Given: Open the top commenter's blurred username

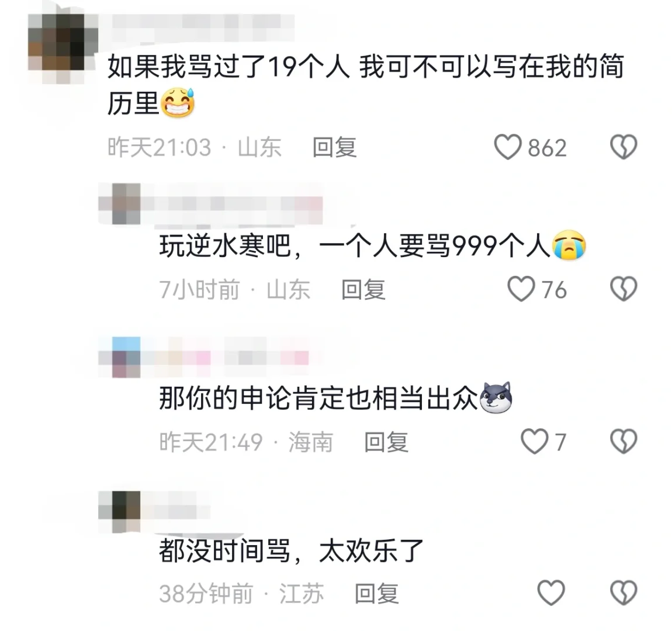Looking at the screenshot, I should (200, 28).
